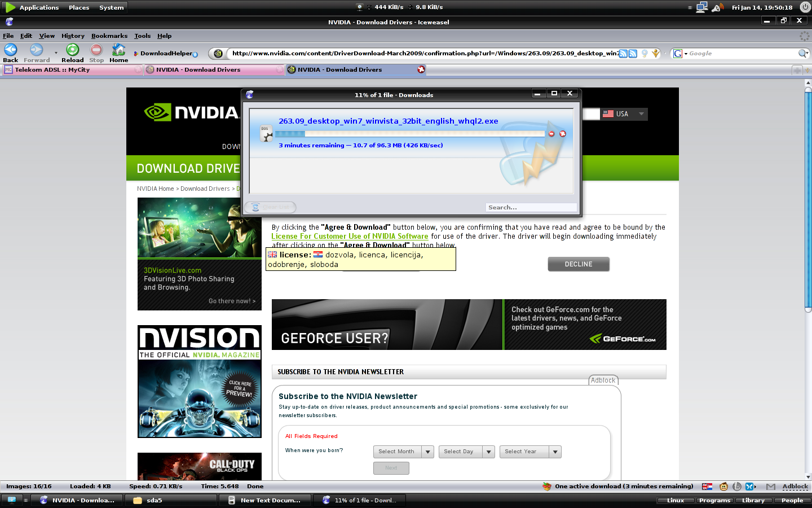812x508 pixels.
Task: Click the Greasemonkey monkey icon in the status bar
Action: (724, 487)
